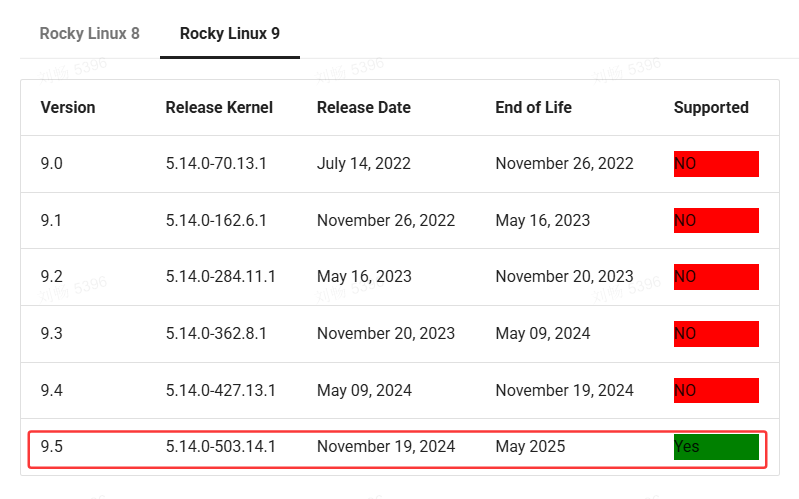Click the Version column header
This screenshot has height=499, width=799.
point(68,108)
